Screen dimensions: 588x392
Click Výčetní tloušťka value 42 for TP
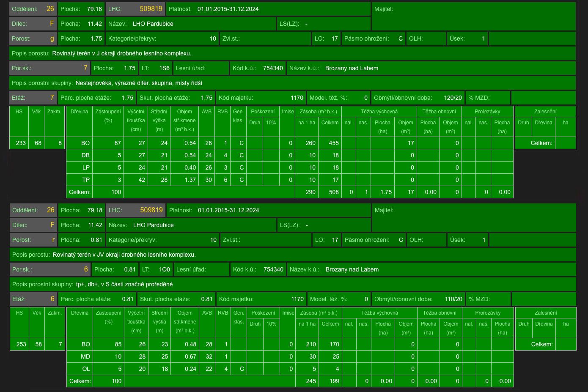(x=142, y=180)
